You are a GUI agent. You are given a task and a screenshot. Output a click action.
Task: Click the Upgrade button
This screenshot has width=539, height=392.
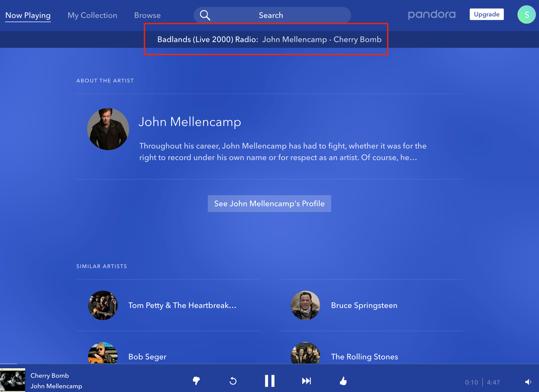tap(487, 15)
